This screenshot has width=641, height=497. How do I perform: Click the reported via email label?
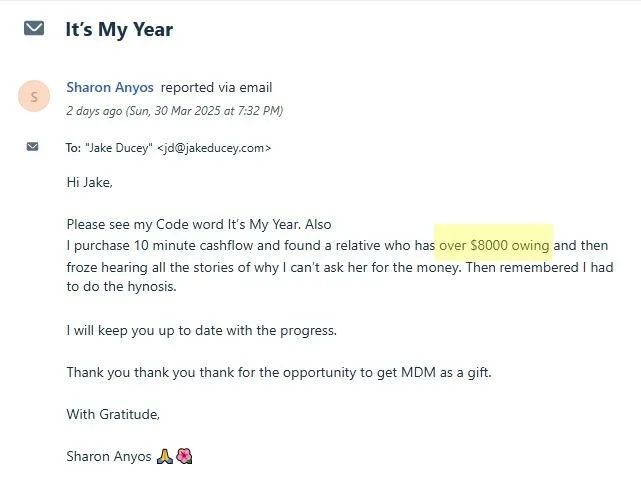point(217,87)
